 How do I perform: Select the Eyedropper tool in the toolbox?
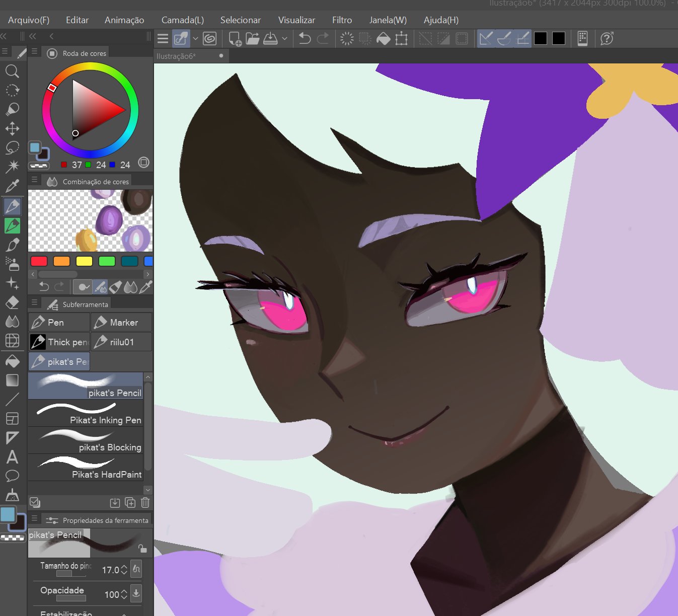[x=12, y=186]
